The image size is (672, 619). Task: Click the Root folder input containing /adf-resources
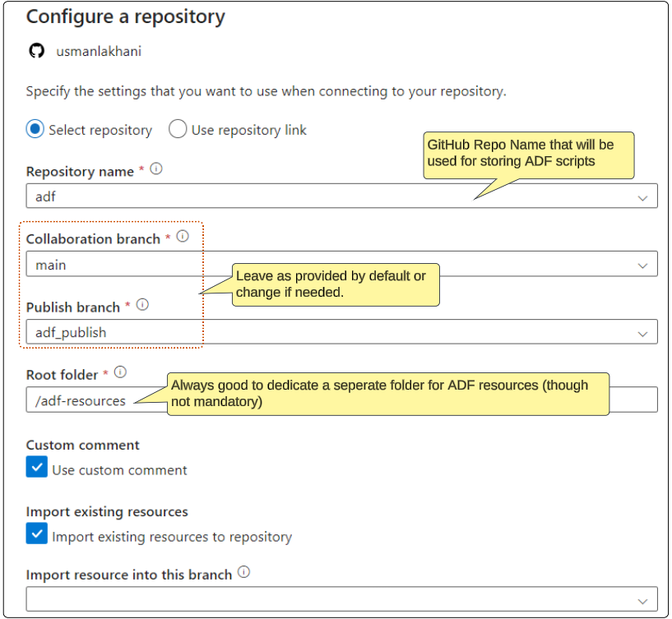tap(82, 400)
